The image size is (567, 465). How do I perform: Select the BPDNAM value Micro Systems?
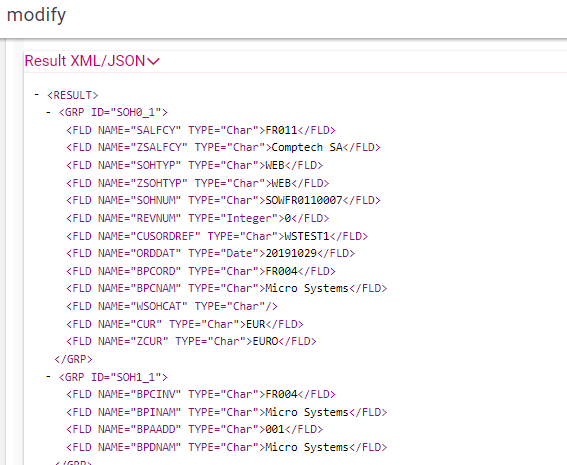307,447
